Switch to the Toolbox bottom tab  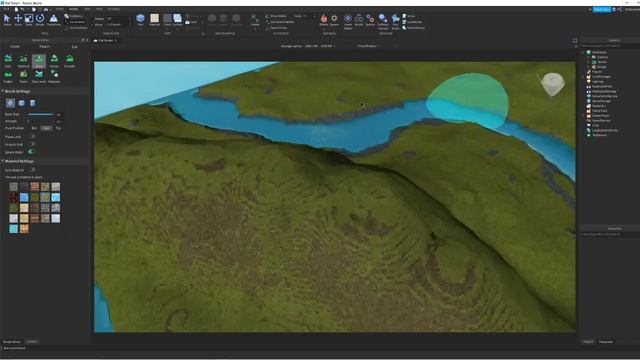click(32, 342)
